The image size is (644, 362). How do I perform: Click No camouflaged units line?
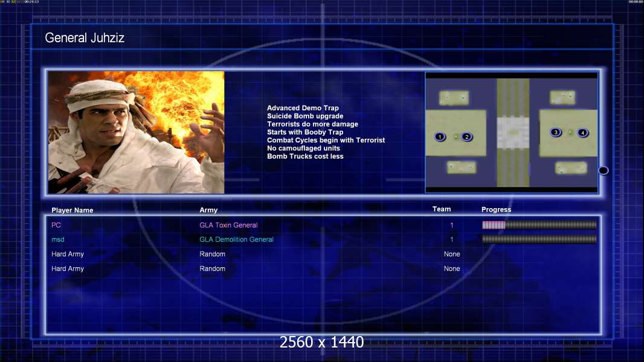pos(303,148)
